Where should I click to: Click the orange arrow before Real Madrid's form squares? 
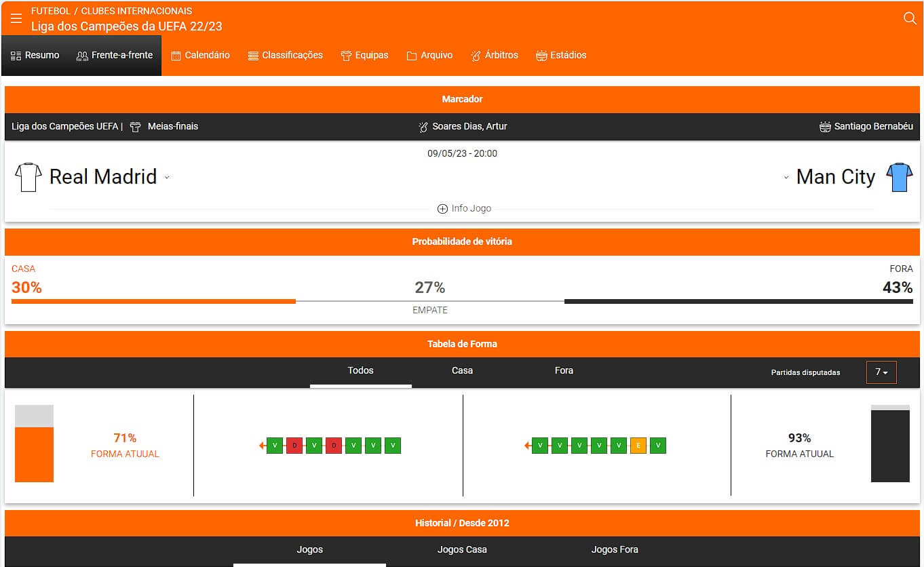coord(262,446)
